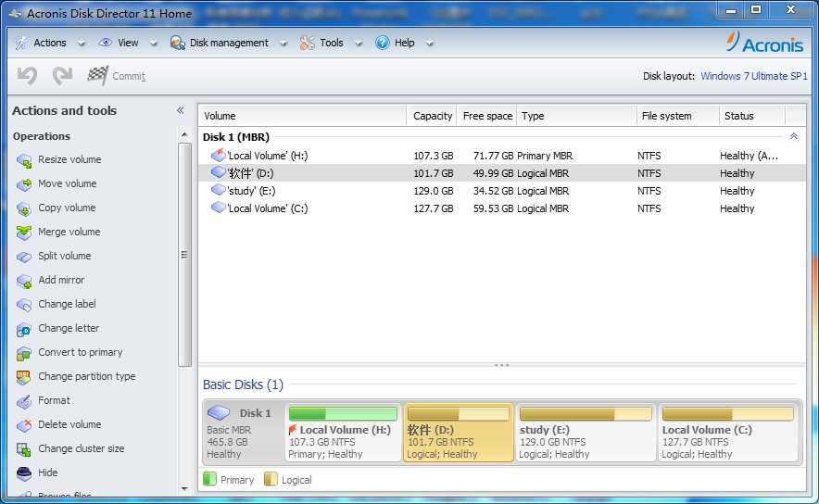Click Merge volume operation
This screenshot has height=504, width=819.
pos(69,232)
